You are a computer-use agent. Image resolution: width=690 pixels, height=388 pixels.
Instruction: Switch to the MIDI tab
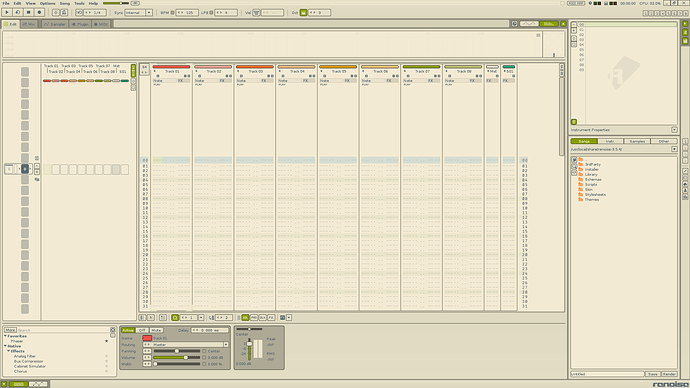(101, 24)
